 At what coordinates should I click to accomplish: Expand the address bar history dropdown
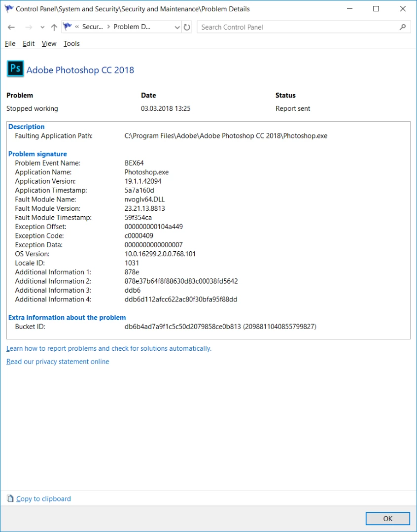[177, 28]
